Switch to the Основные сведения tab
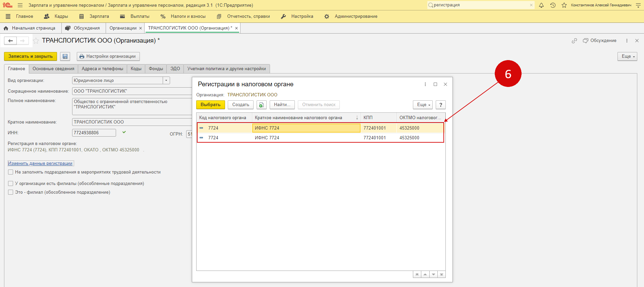Screen dimensions: 644x287 click(x=53, y=69)
